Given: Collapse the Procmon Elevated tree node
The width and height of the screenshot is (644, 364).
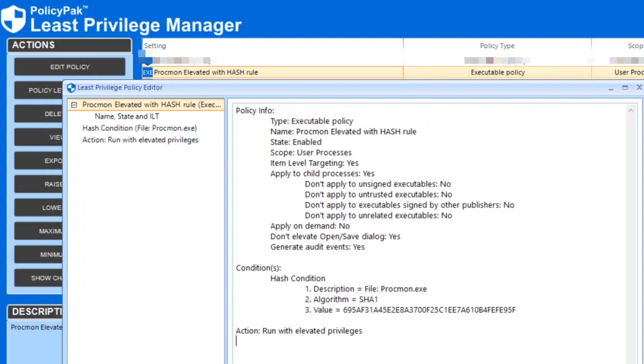Looking at the screenshot, I should click(74, 105).
